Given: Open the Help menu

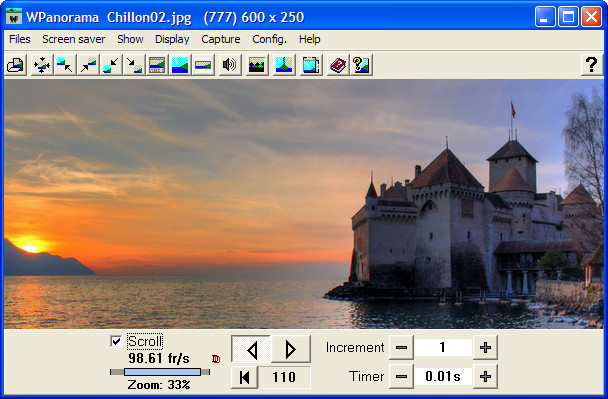Looking at the screenshot, I should click(x=309, y=39).
